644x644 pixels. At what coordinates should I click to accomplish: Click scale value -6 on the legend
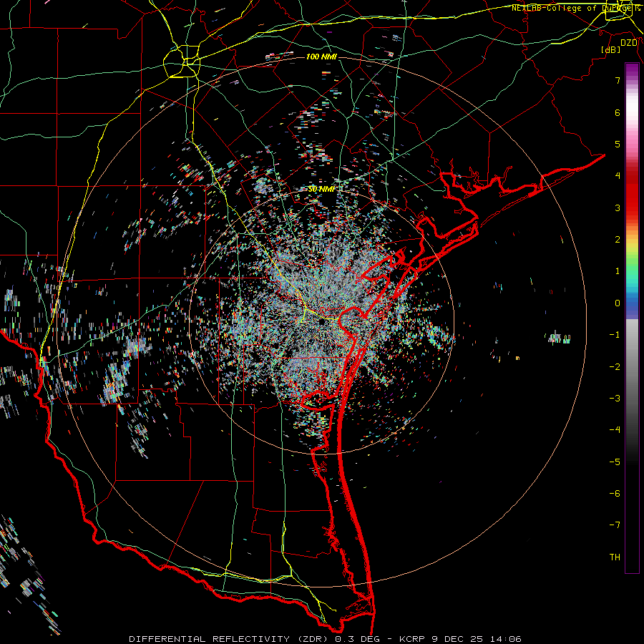[x=615, y=494]
